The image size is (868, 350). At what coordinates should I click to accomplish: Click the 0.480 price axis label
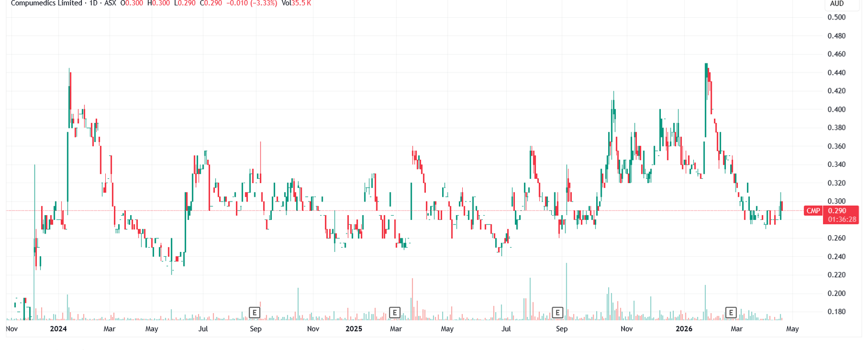(837, 36)
